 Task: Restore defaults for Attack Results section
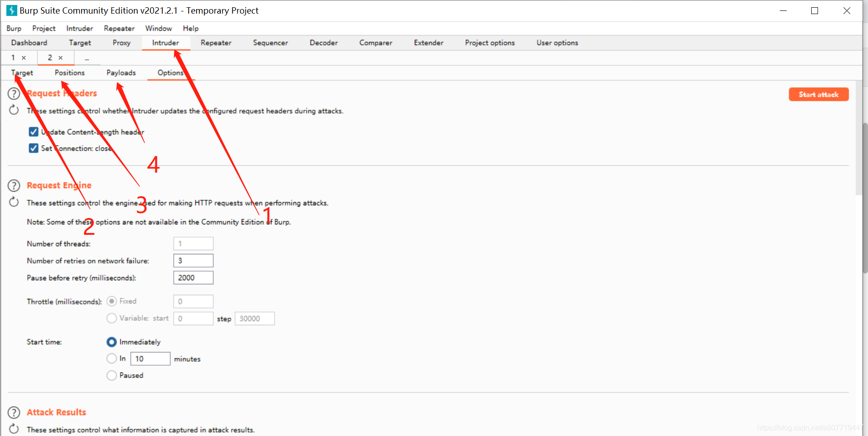click(x=14, y=429)
